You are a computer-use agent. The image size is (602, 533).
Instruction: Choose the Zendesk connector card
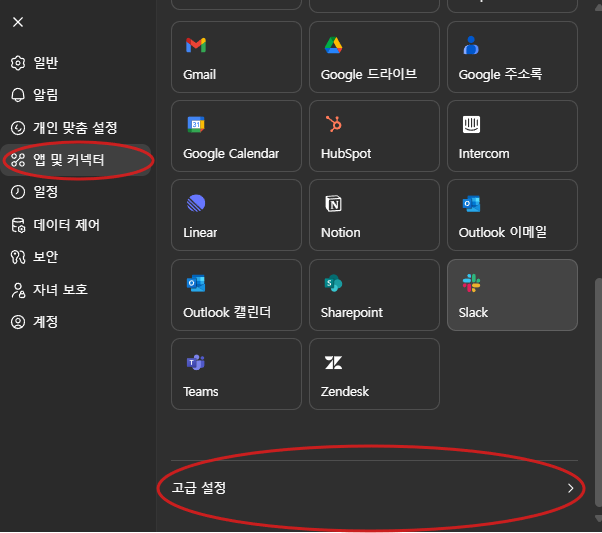click(x=374, y=374)
